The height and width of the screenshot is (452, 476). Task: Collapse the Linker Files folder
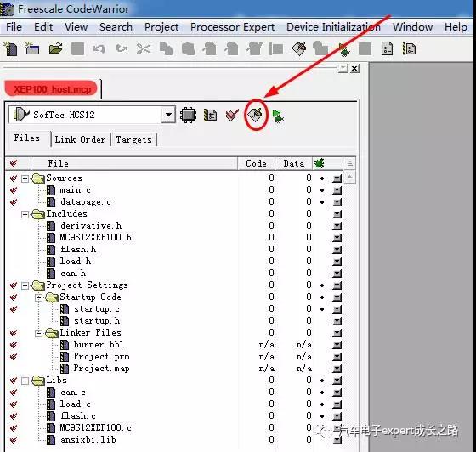pos(38,333)
